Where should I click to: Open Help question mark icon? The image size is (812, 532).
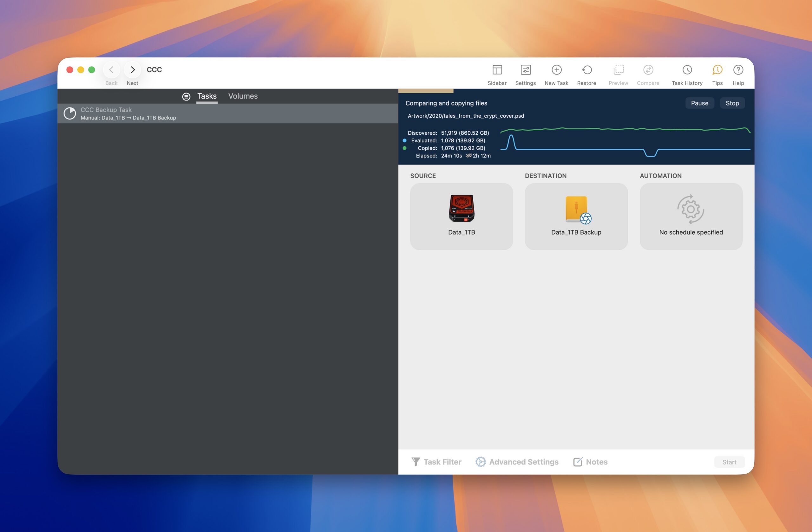(738, 70)
